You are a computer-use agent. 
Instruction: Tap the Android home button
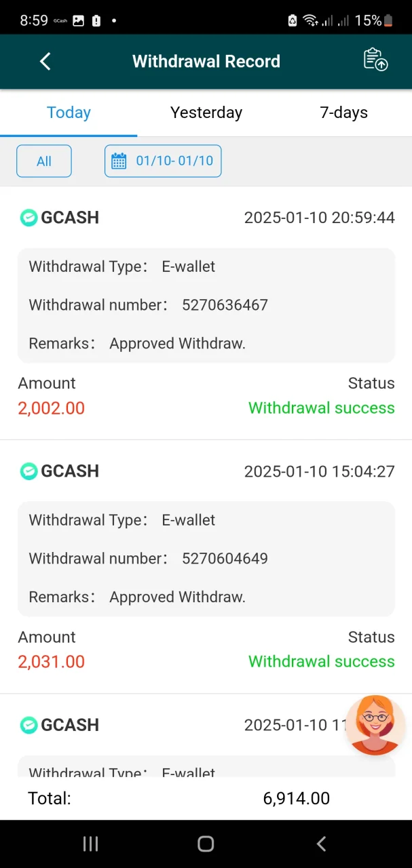pos(206,844)
